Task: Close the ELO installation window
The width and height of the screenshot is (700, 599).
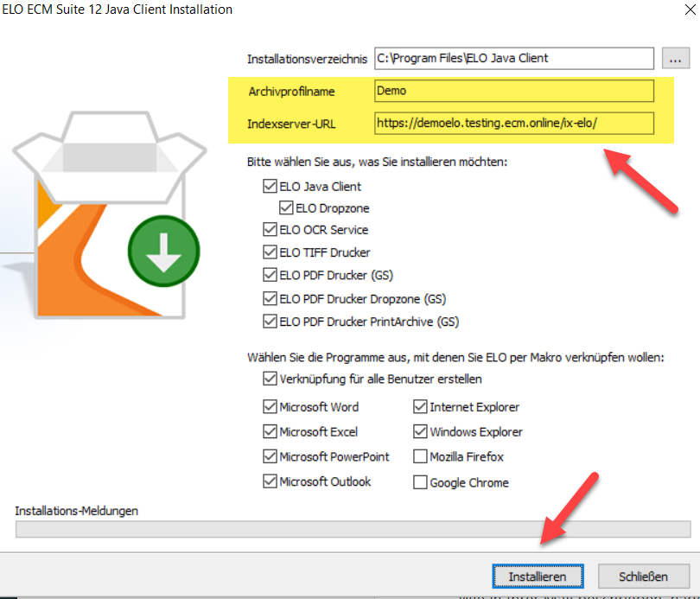Action: click(x=690, y=10)
